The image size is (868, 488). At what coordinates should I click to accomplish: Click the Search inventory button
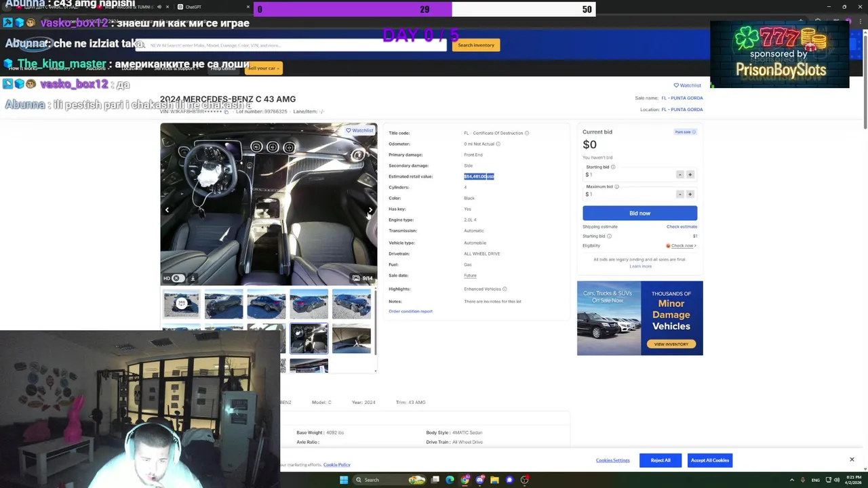tap(476, 45)
